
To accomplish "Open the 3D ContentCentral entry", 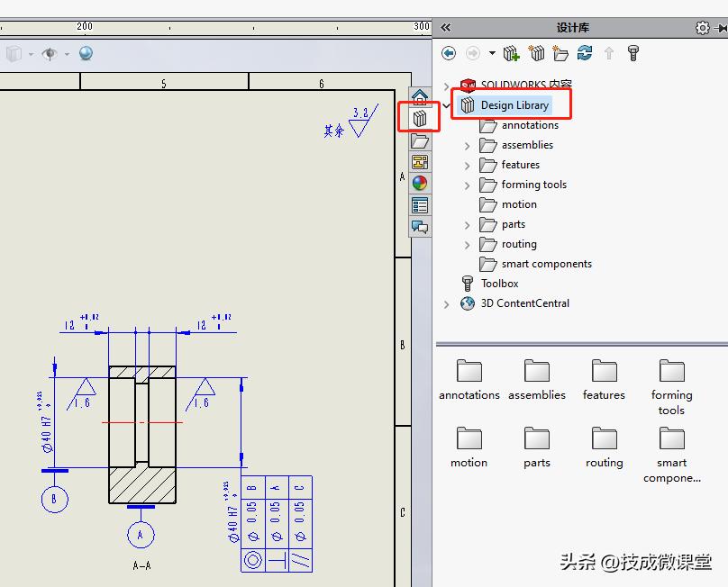I will (x=523, y=303).
